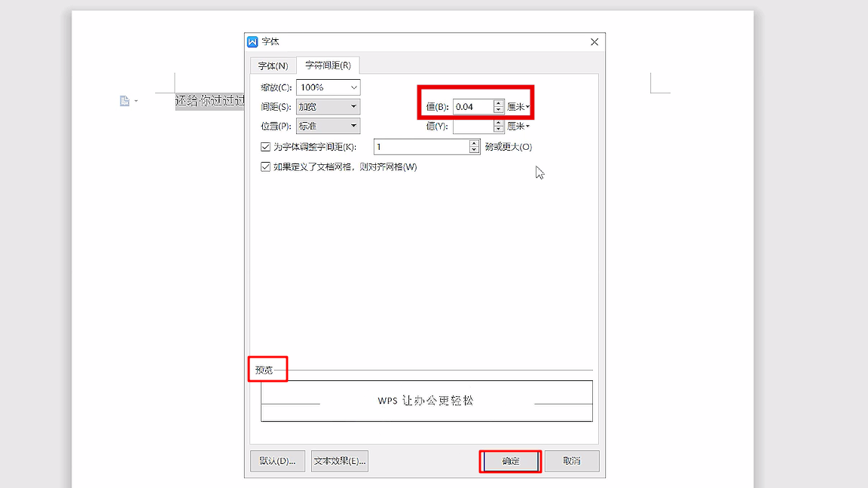This screenshot has width=868, height=488.
Task: Decrease the kerning 磅或更大 spinner
Action: (474, 150)
